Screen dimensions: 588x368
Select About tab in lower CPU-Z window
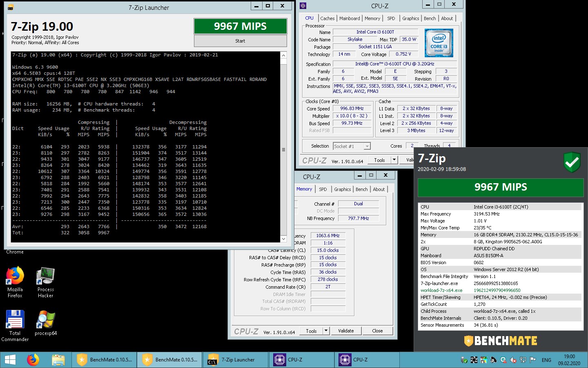379,189
